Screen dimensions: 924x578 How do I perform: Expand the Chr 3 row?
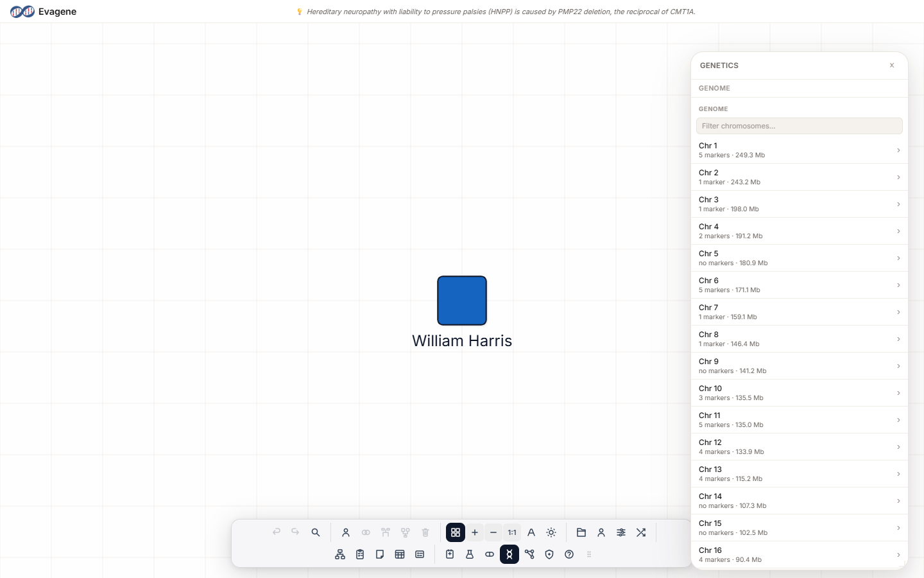tap(800, 204)
